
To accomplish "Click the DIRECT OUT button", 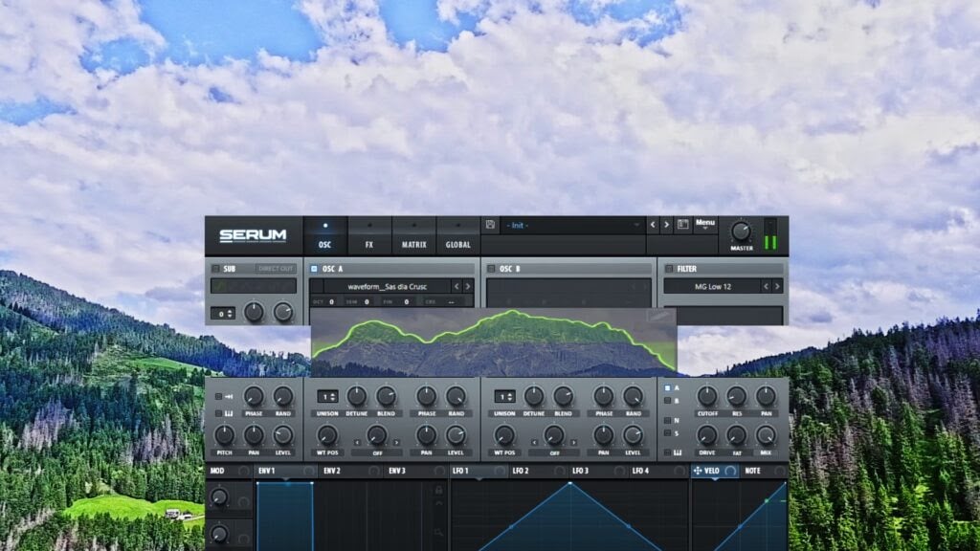I will [x=277, y=269].
